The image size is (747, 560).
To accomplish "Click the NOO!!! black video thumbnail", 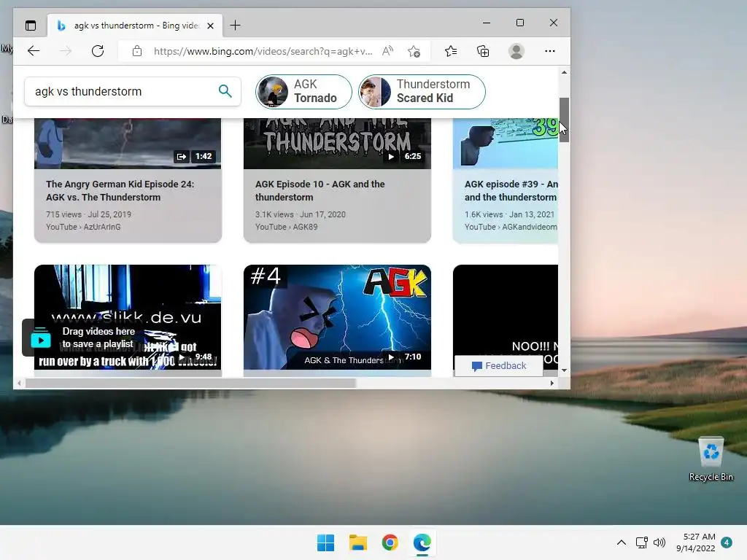I will pos(506,317).
